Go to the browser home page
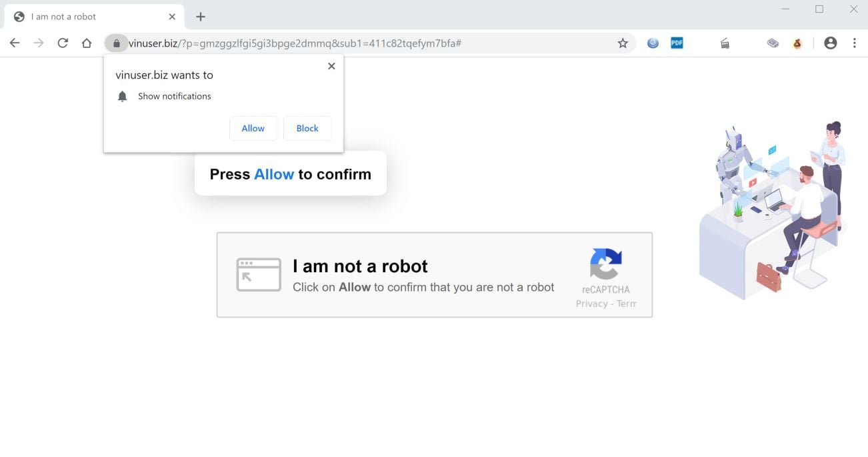 coord(87,43)
